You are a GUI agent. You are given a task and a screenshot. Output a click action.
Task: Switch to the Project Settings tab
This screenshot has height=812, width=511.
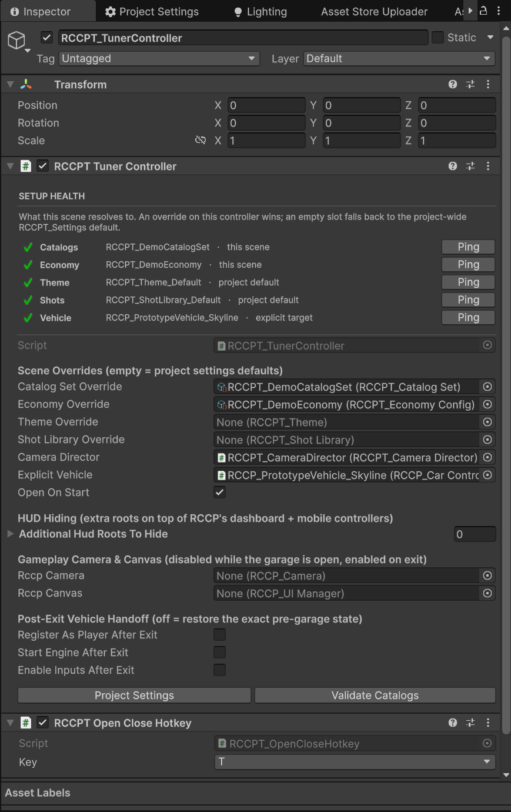click(152, 11)
